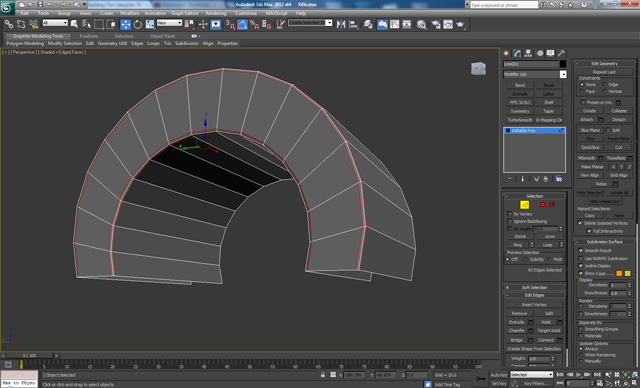Open the Loops ribbon panel
Screen dimensions: 640x388
[x=153, y=43]
